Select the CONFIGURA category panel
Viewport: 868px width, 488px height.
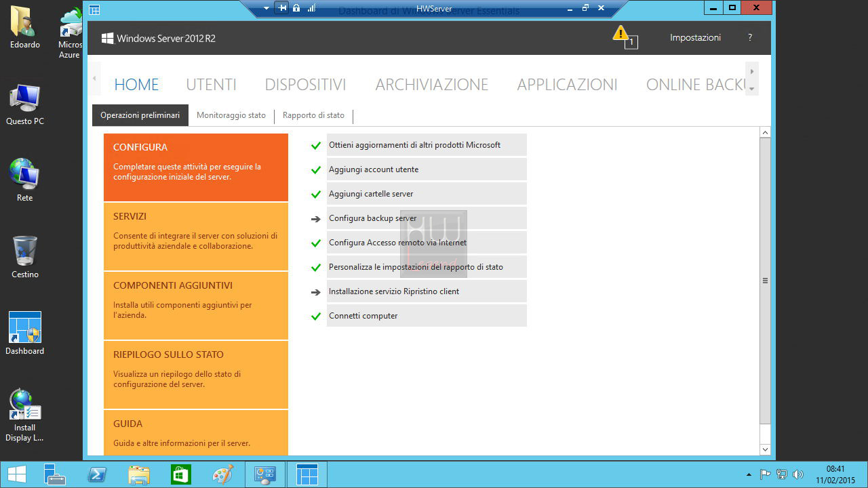196,167
